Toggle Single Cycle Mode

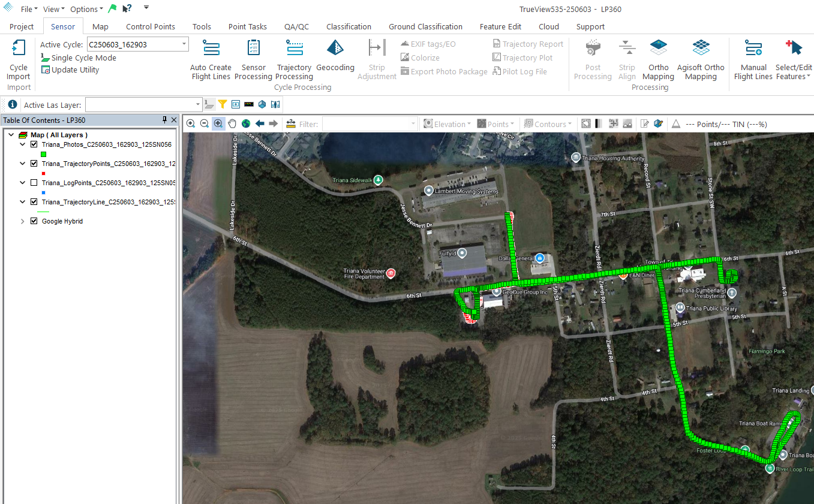click(79, 58)
